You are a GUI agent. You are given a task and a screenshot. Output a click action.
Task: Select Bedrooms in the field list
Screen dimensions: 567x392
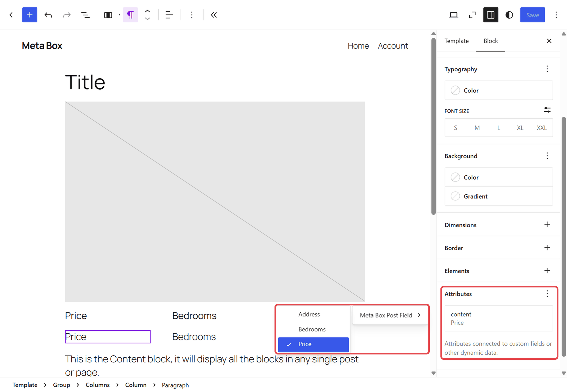[x=313, y=329]
